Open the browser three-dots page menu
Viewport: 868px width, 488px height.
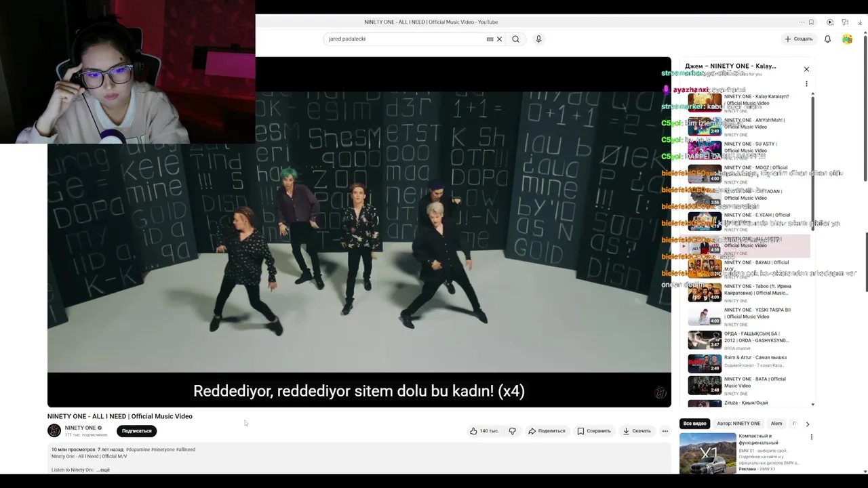(x=802, y=22)
